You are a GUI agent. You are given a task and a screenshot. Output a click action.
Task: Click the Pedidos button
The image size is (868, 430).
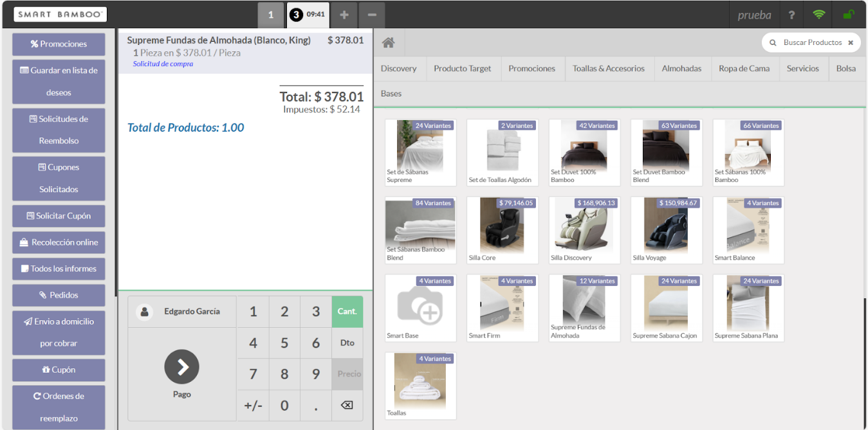click(59, 295)
